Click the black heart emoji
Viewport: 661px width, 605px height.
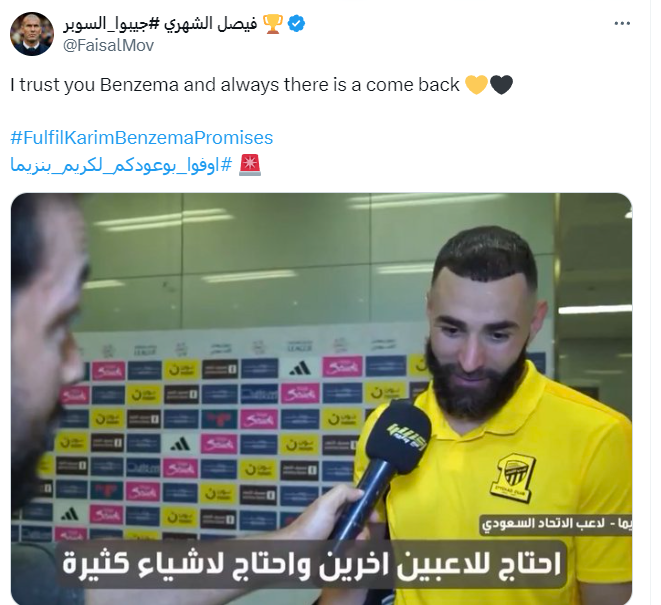pos(501,84)
